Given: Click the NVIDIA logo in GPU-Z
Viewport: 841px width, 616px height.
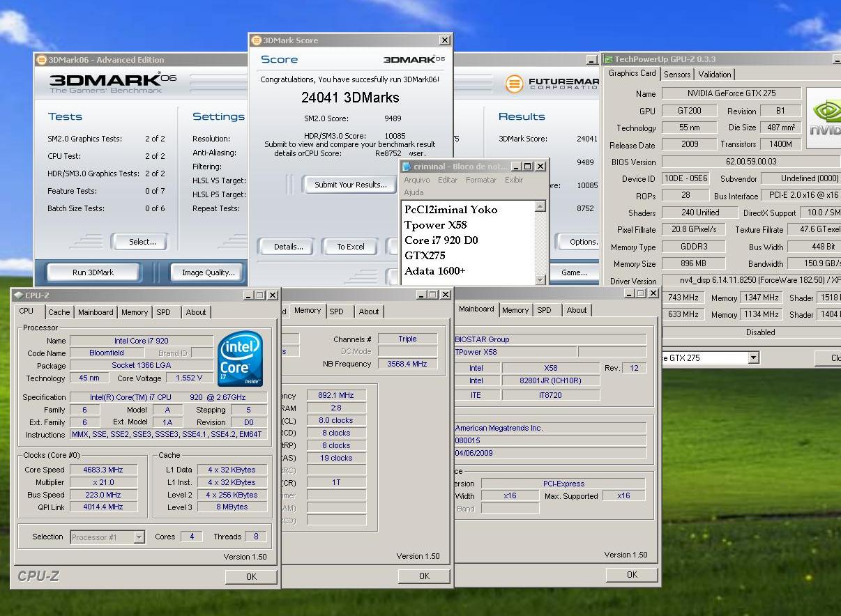Looking at the screenshot, I should [x=824, y=118].
